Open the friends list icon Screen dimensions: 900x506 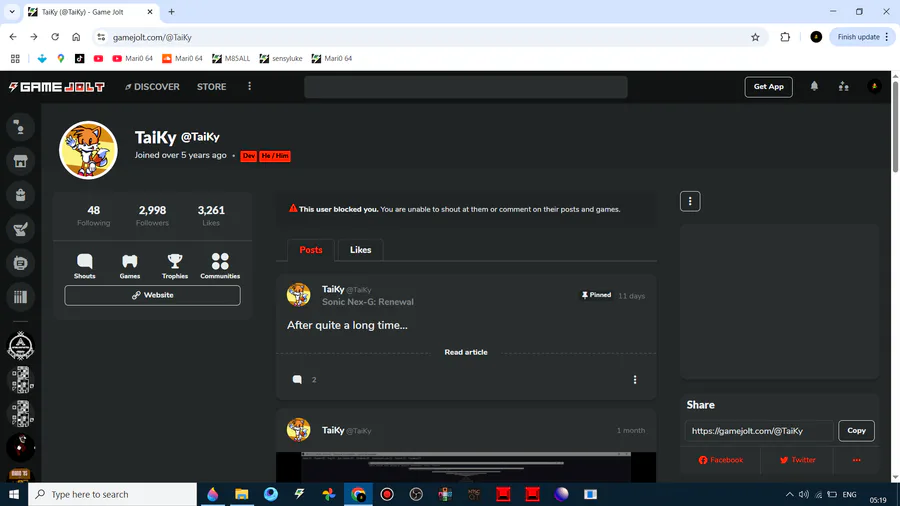(843, 87)
